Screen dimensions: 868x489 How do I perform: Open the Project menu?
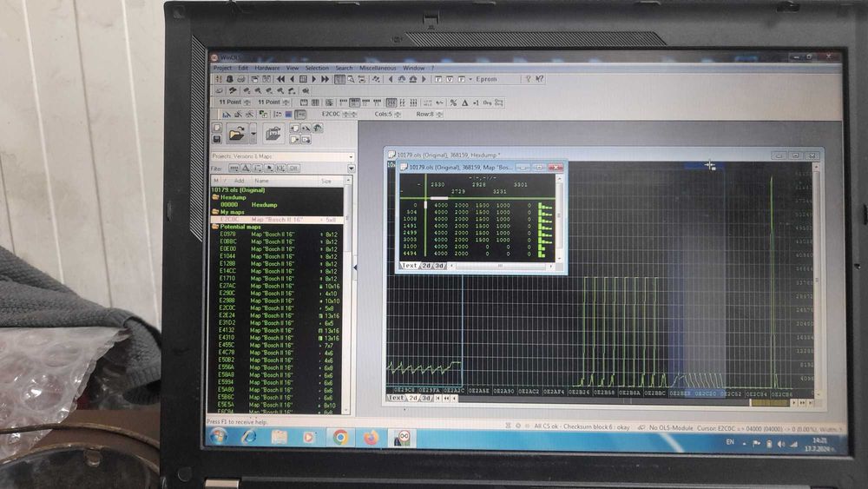tap(222, 68)
